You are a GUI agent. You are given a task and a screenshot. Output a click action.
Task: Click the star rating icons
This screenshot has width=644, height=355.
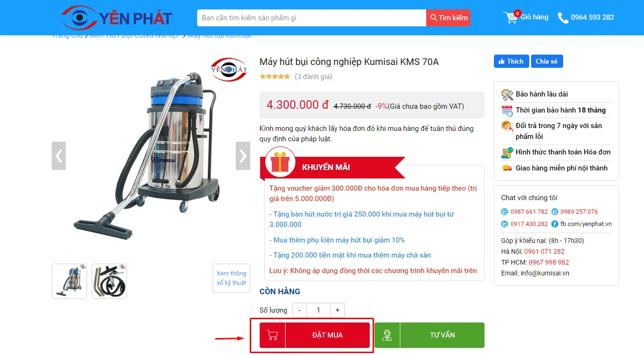coord(275,76)
